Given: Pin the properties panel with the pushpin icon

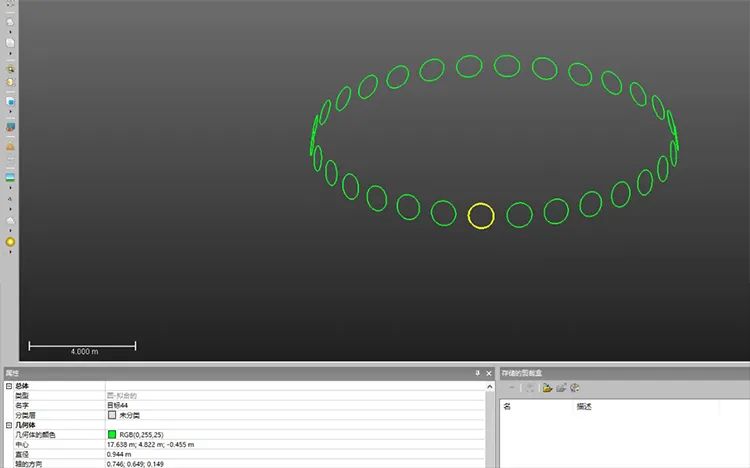Looking at the screenshot, I should pyautogui.click(x=477, y=373).
